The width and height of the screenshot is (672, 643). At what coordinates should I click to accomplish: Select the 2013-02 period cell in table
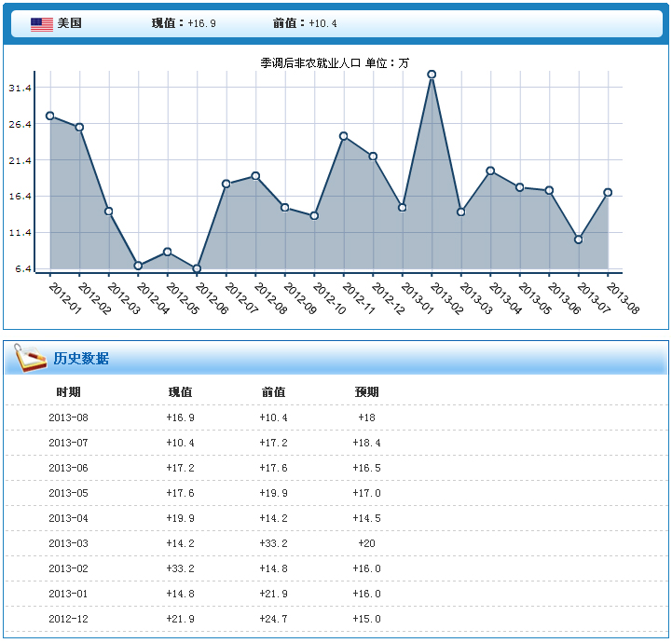(68, 568)
